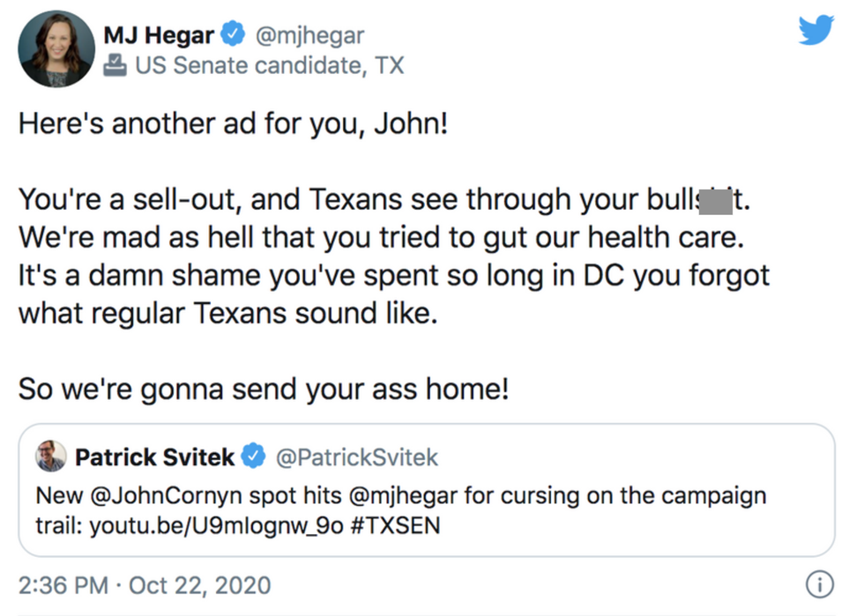
Task: Click Patrick Svitek's verified checkmark
Action: point(254,456)
